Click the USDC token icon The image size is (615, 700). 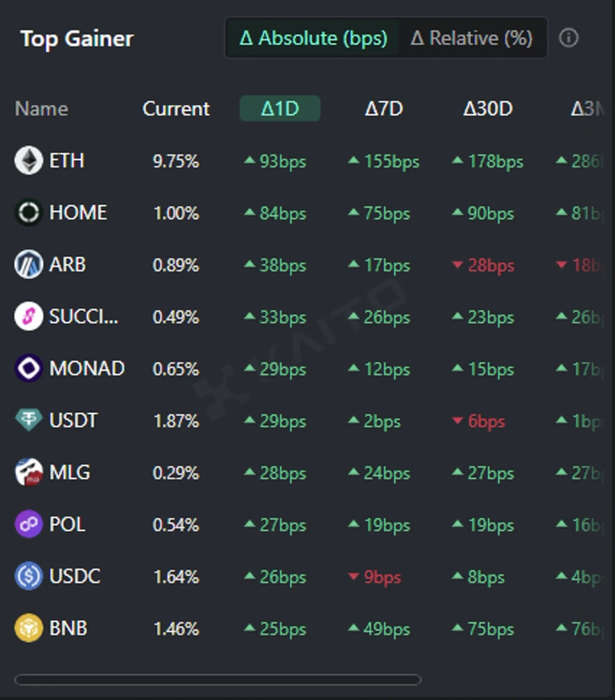28,576
